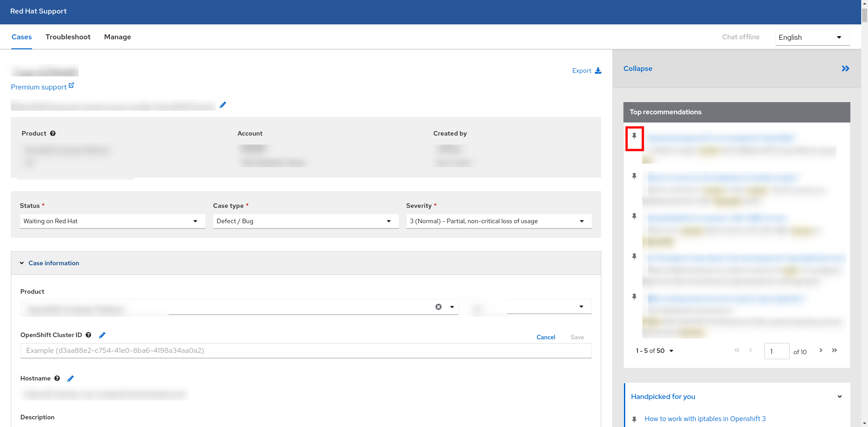This screenshot has height=427, width=868.
Task: Pin the fifth top recommendation
Action: [634, 297]
